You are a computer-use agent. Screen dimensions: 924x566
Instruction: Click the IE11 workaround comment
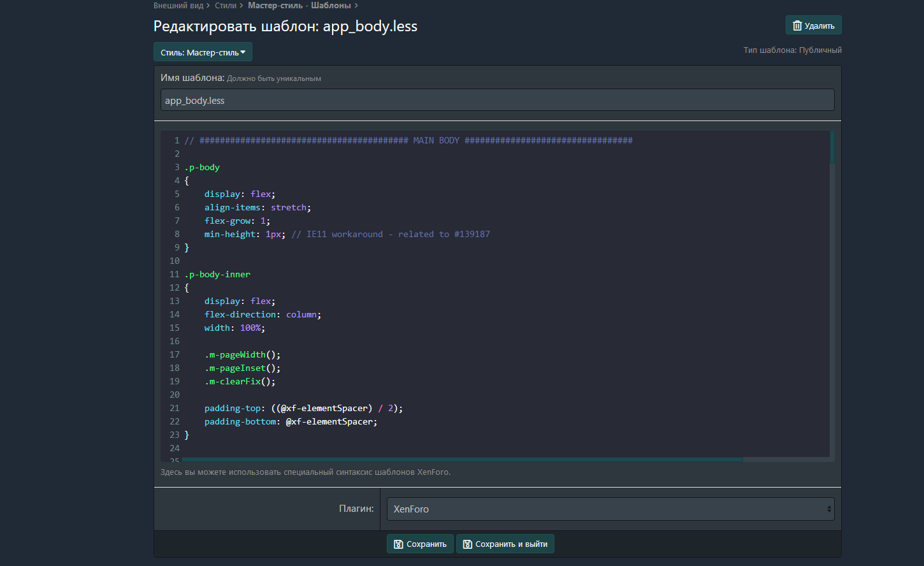pyautogui.click(x=390, y=234)
